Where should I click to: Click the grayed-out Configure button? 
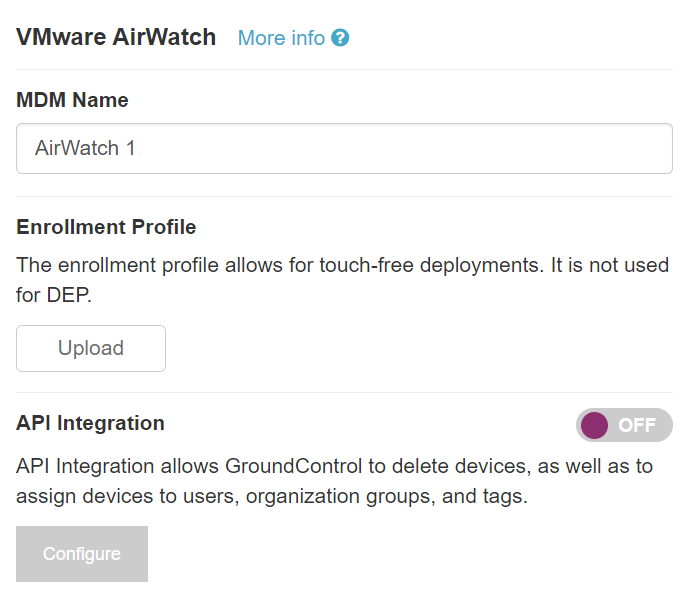82,554
